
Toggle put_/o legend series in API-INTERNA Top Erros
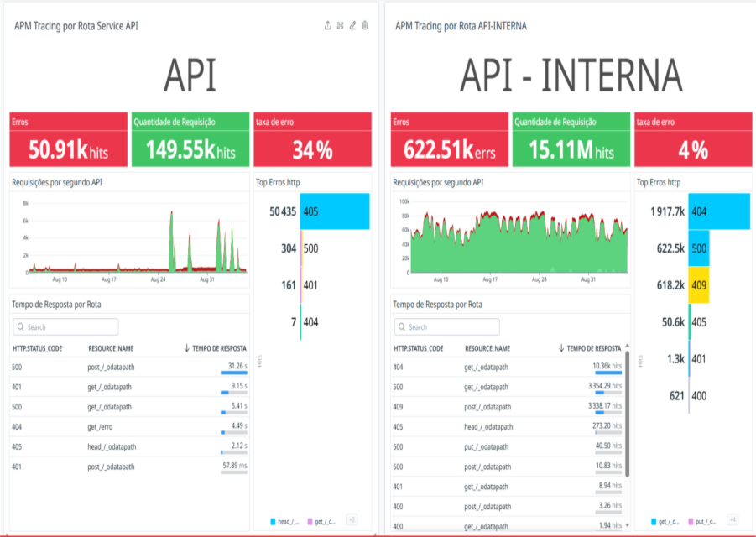click(706, 521)
